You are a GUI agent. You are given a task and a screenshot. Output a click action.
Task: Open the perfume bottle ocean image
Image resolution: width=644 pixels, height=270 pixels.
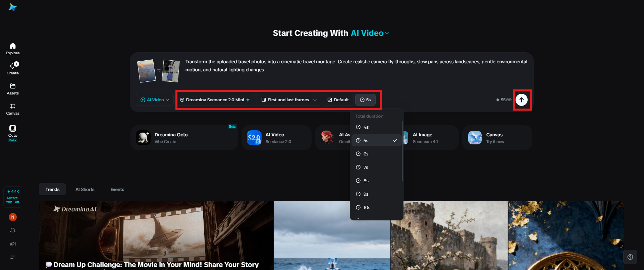[332, 236]
